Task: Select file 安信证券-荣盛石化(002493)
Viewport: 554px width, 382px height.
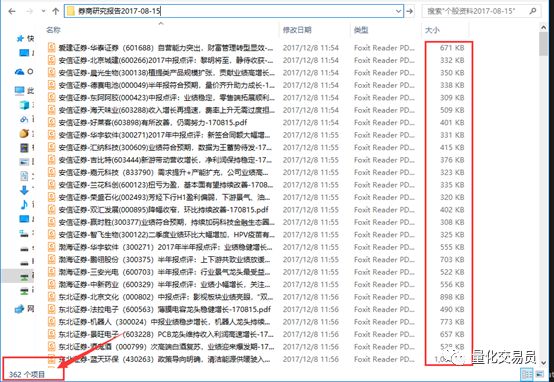Action: pyautogui.click(x=165, y=197)
